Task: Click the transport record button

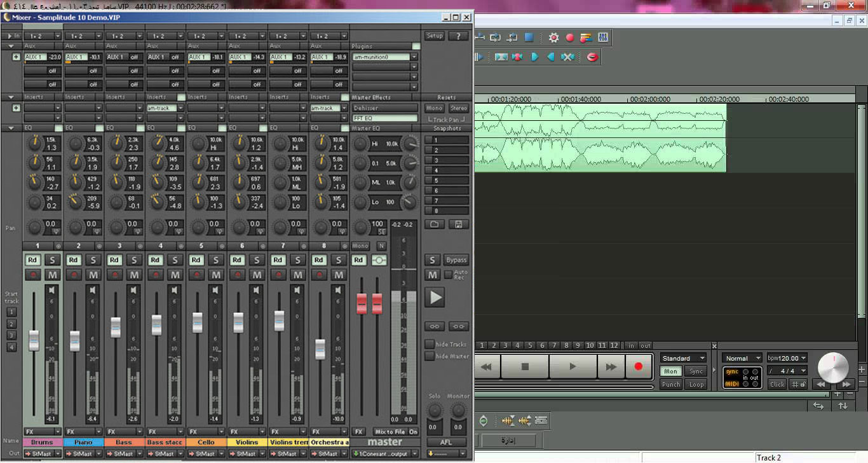Action: tap(638, 366)
